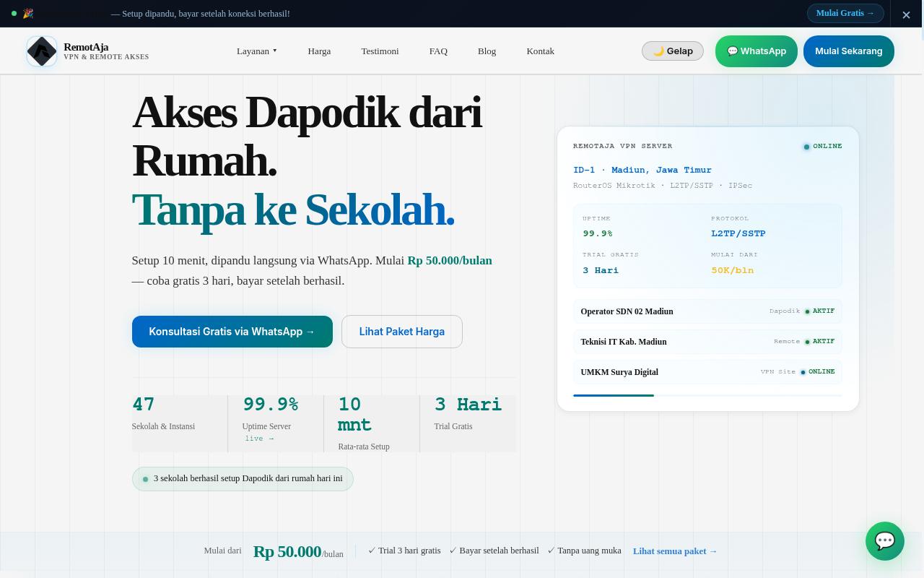Click the server card progress bar
Viewport: 924px width, 578px height.
point(707,395)
